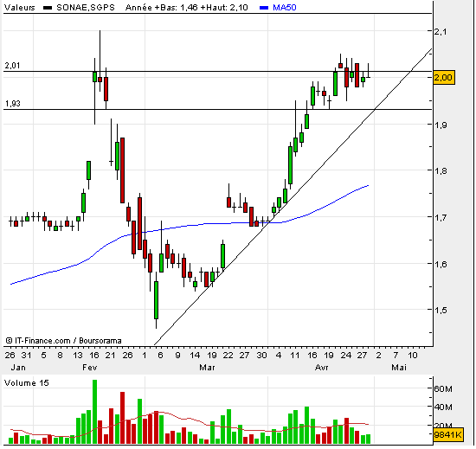Select the MA50 legend label
The height and width of the screenshot is (449, 476).
tap(284, 7)
